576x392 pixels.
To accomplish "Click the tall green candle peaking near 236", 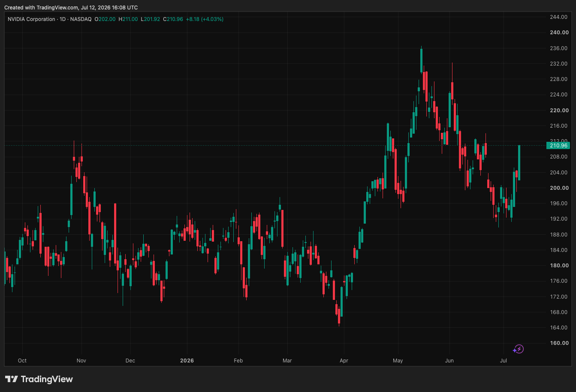I will point(421,61).
